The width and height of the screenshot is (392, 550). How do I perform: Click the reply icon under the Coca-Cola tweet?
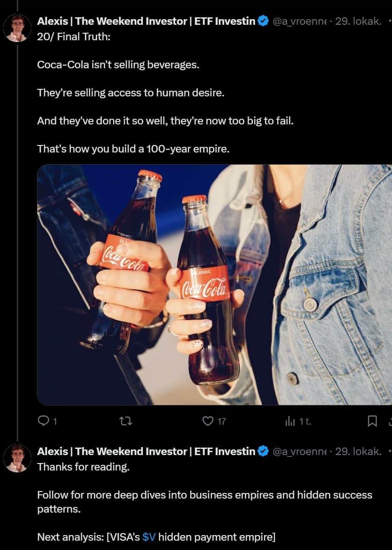click(x=43, y=421)
